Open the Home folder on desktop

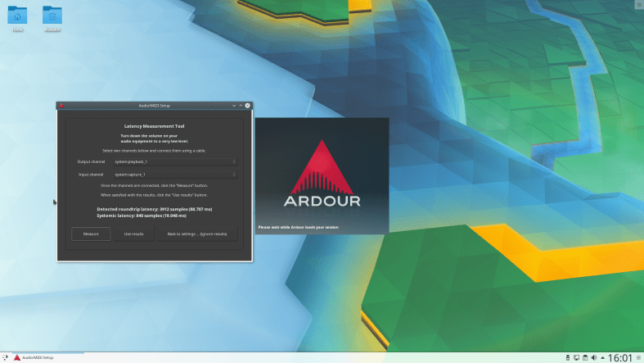coord(18,17)
